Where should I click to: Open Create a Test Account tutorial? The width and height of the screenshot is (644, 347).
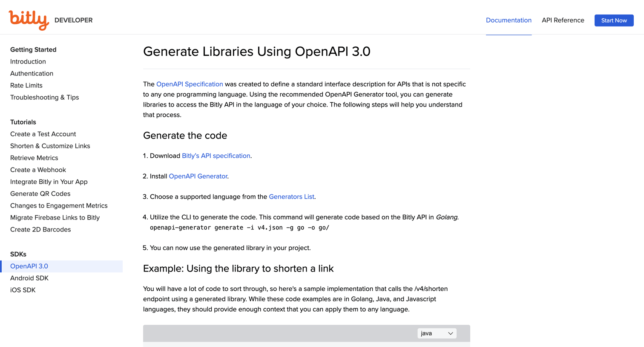[43, 134]
